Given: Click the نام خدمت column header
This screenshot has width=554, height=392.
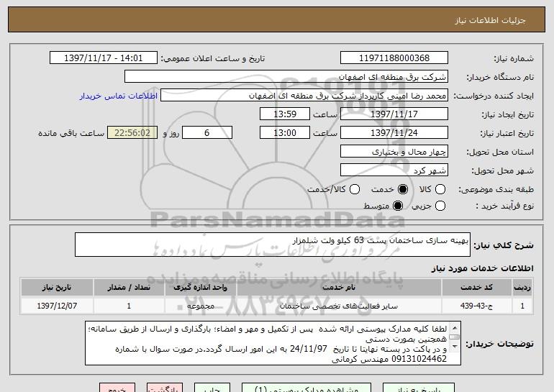Looking at the screenshot, I should [339, 288].
